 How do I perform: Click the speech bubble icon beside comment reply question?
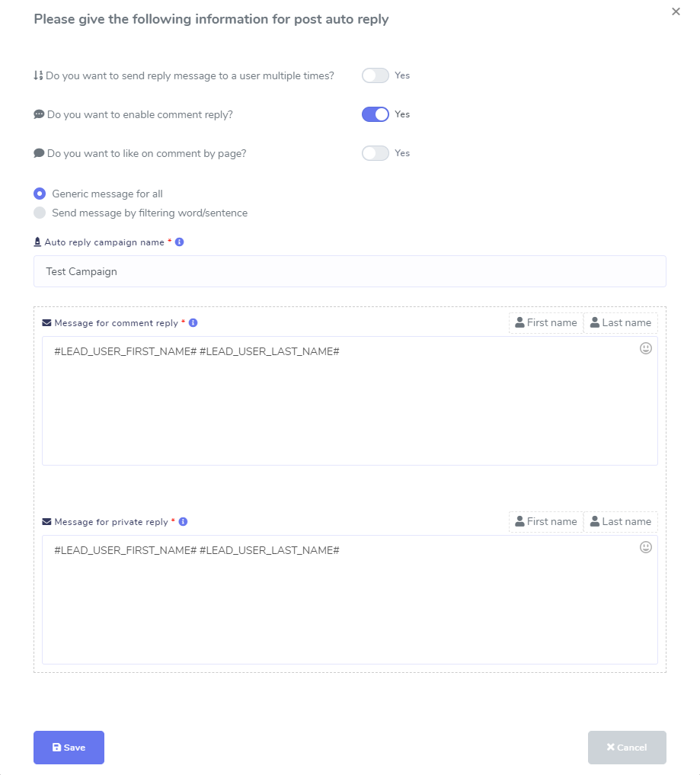coord(38,114)
